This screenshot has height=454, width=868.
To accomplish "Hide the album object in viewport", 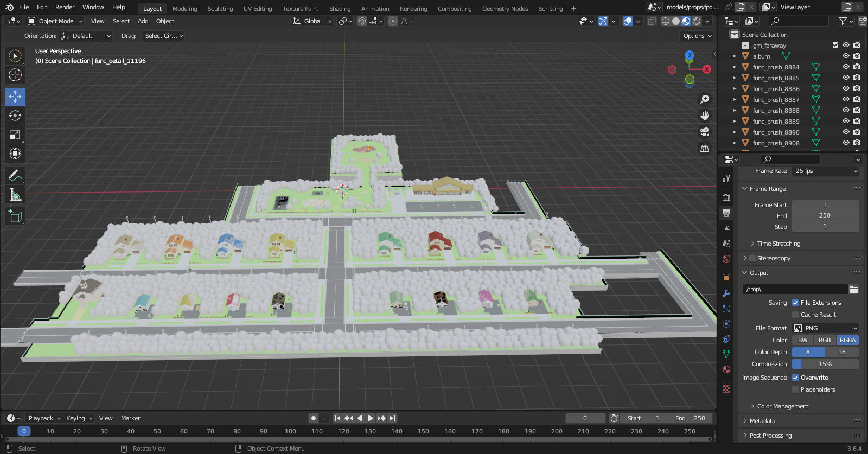I will (846, 56).
